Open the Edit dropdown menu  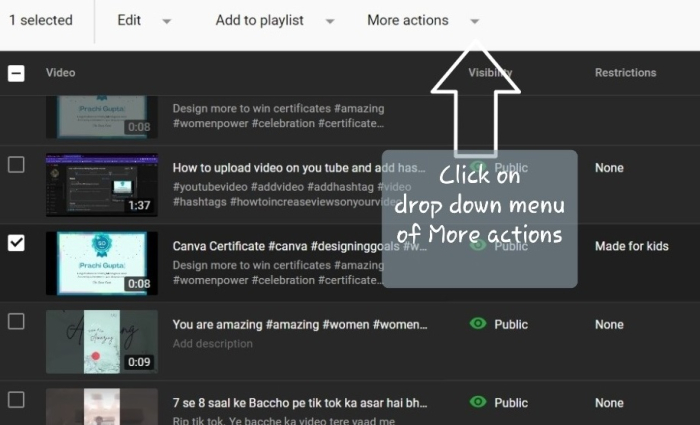(129, 20)
